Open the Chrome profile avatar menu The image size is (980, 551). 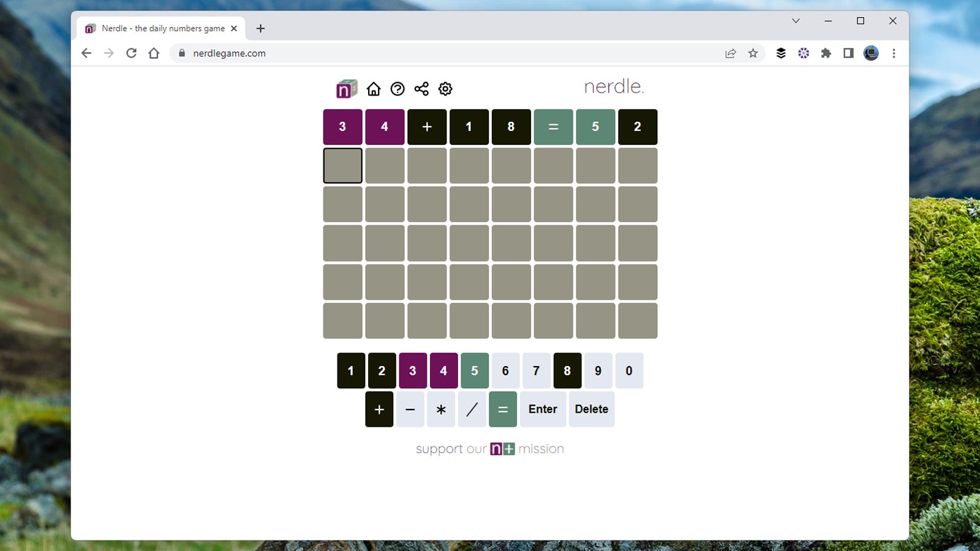click(x=871, y=53)
